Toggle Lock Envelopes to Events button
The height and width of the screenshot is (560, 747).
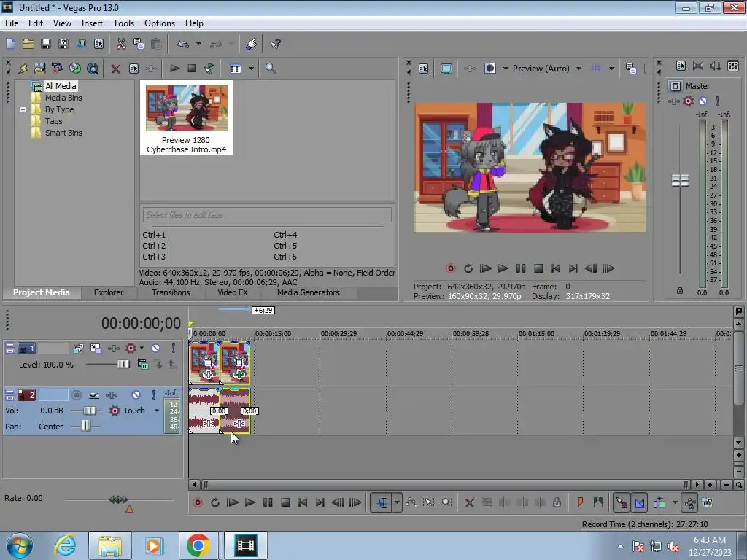690,502
